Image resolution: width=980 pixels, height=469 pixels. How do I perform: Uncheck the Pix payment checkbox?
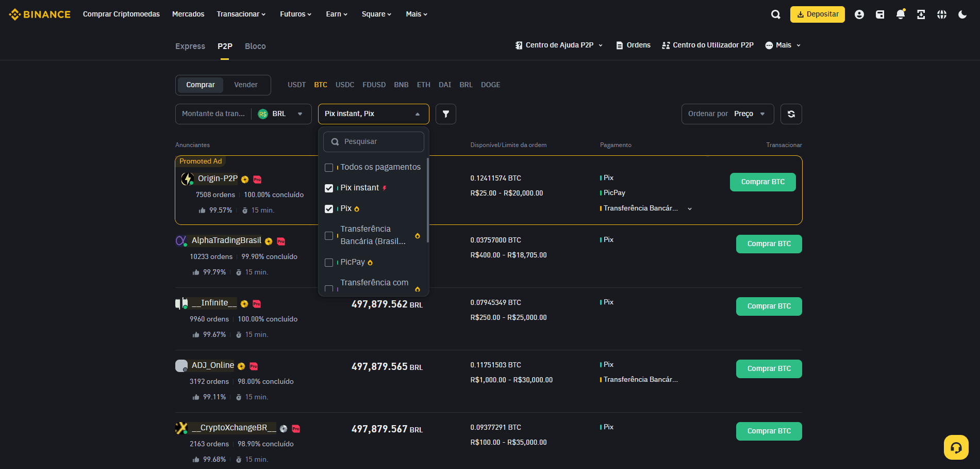[x=329, y=209]
